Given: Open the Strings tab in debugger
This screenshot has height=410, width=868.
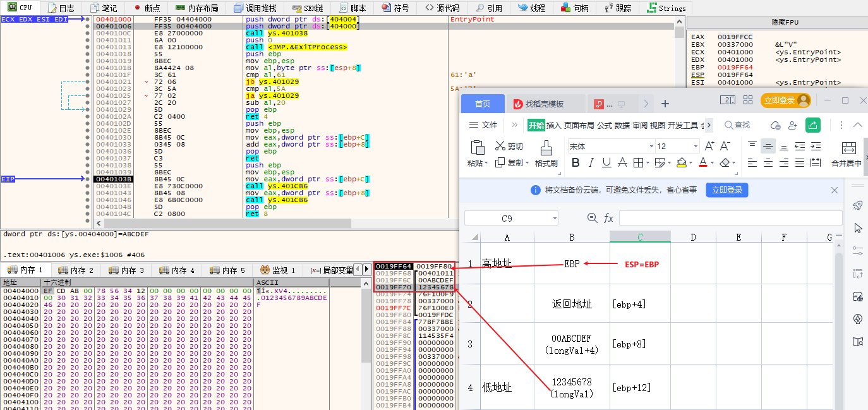Looking at the screenshot, I should coord(666,8).
